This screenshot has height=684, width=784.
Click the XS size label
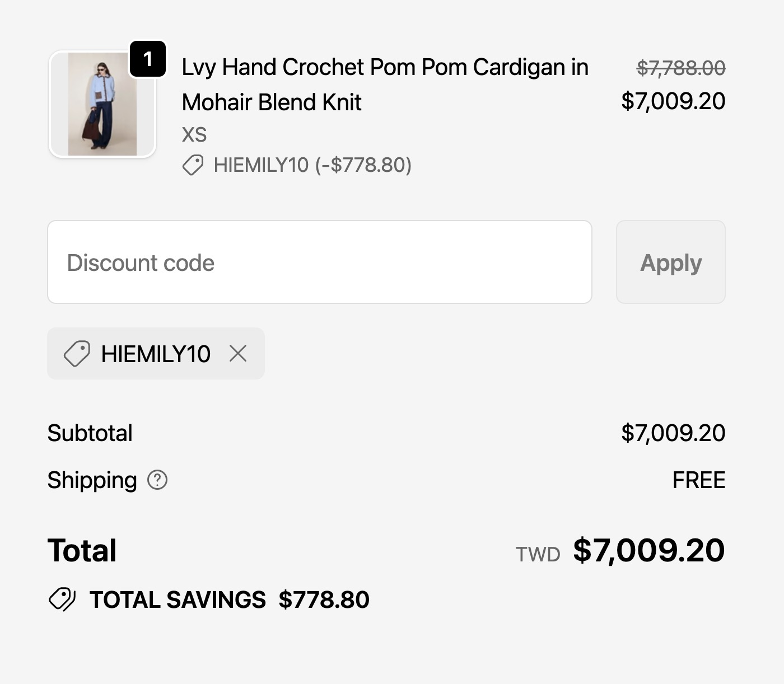pos(194,135)
